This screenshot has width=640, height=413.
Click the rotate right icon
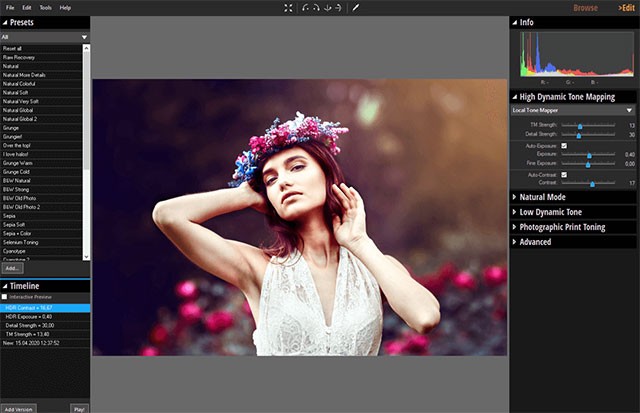[x=317, y=7]
